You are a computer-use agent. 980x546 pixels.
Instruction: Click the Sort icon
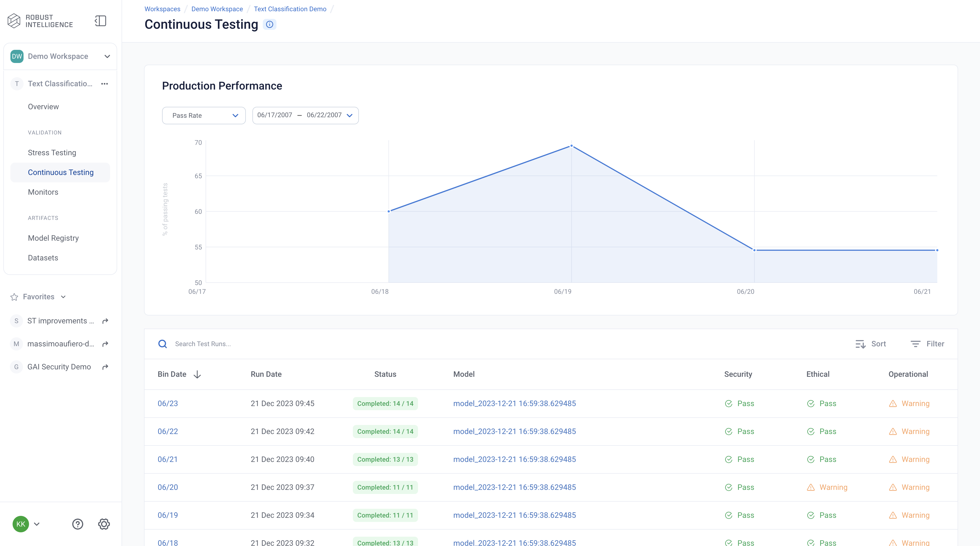860,344
